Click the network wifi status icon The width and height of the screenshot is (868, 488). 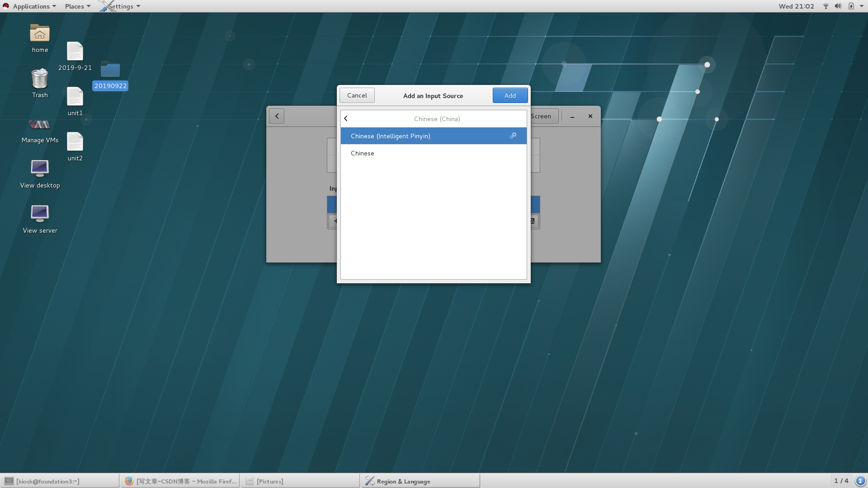826,6
